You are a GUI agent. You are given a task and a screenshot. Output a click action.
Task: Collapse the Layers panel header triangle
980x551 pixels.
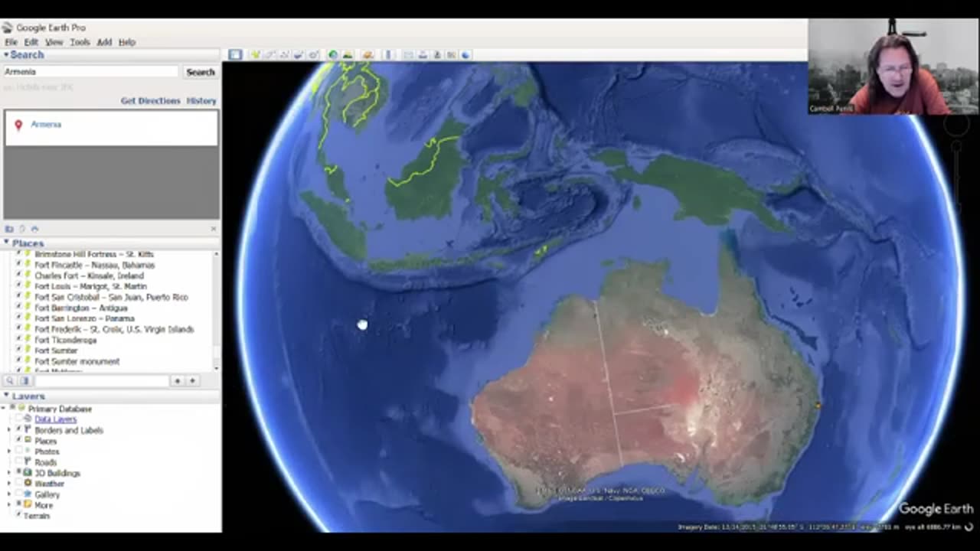click(5, 396)
